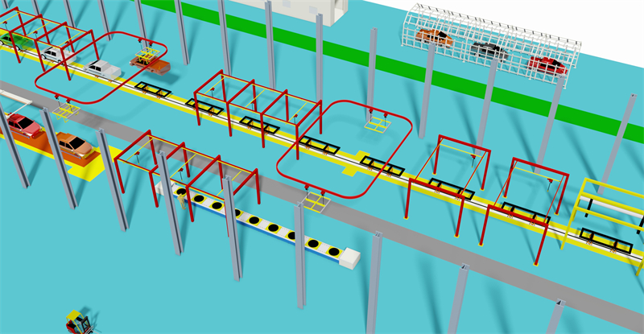This screenshot has height=334, width=644.
Task: Click the green car on the assembly line
Action: tap(11, 38)
